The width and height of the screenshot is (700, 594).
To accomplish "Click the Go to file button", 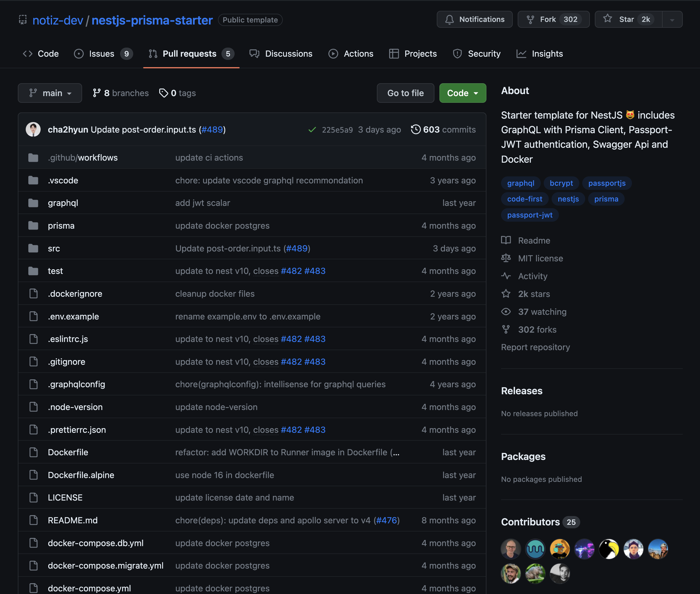I will point(405,93).
